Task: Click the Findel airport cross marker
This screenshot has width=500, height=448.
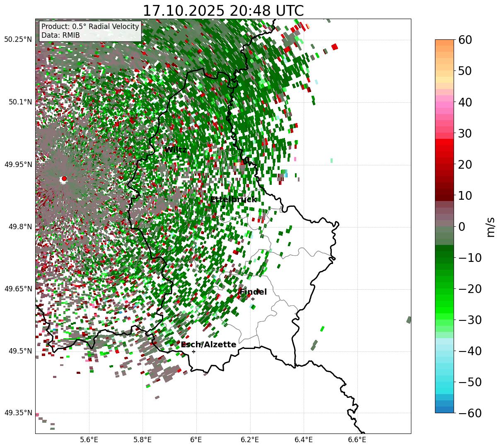Action: click(253, 299)
